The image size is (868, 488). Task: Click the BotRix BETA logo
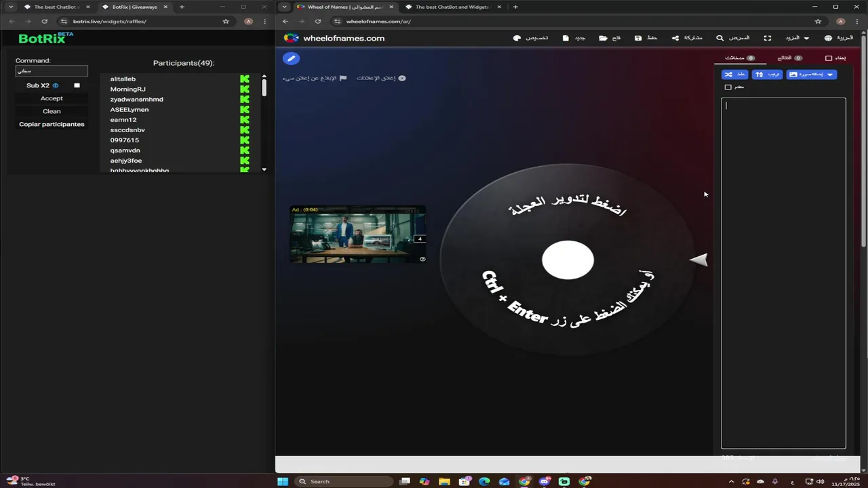point(45,38)
